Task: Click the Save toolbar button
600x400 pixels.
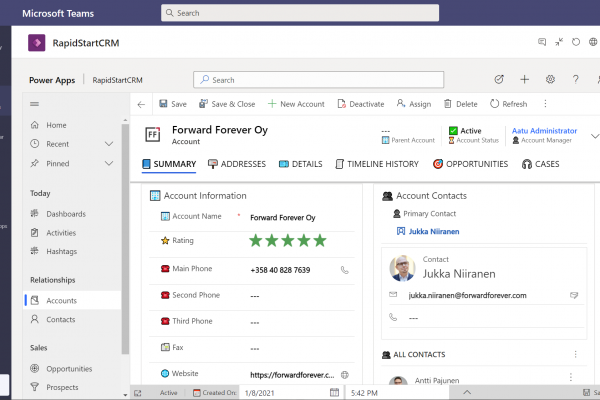Action: tap(173, 104)
